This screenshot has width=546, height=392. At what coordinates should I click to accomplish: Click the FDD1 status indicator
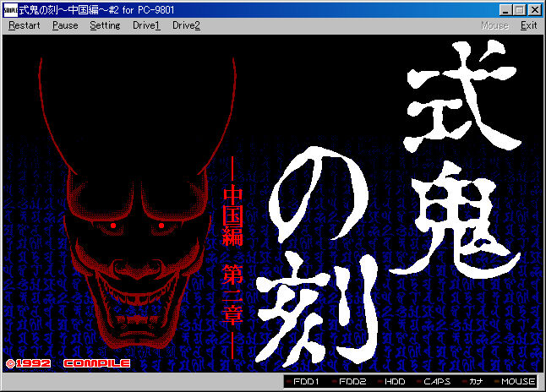point(303,382)
